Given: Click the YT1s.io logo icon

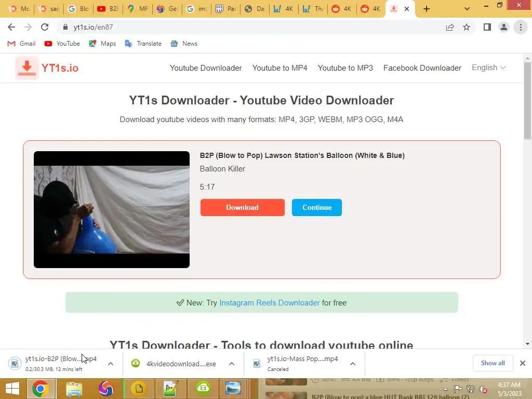Looking at the screenshot, I should [x=27, y=68].
